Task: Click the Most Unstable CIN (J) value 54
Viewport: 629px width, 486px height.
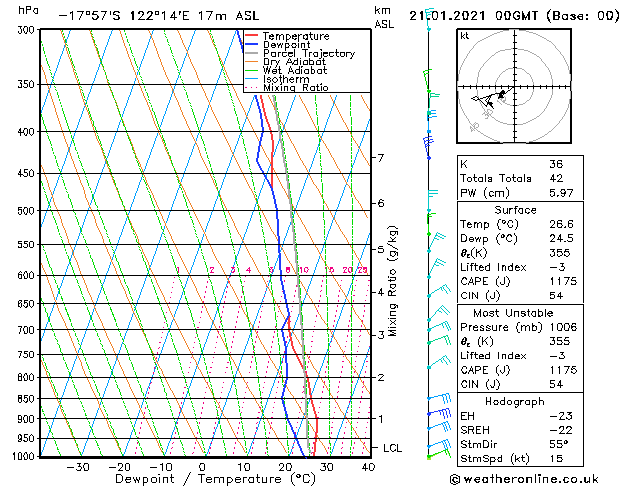Action: coord(556,384)
